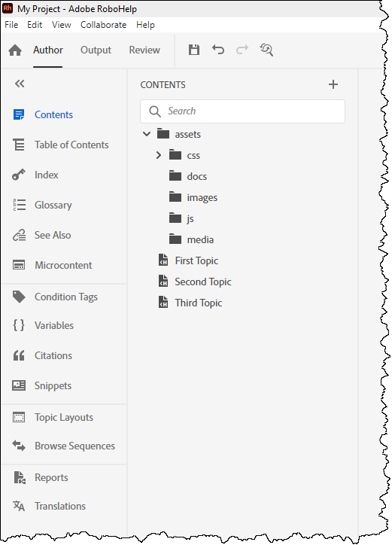Open the Collaborate menu
The width and height of the screenshot is (392, 545).
click(x=103, y=25)
